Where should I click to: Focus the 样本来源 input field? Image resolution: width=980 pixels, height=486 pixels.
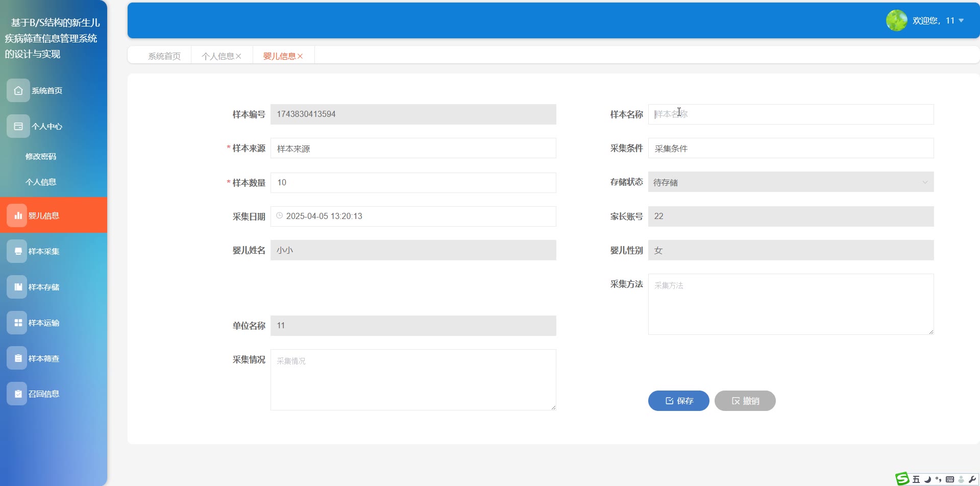pos(413,149)
